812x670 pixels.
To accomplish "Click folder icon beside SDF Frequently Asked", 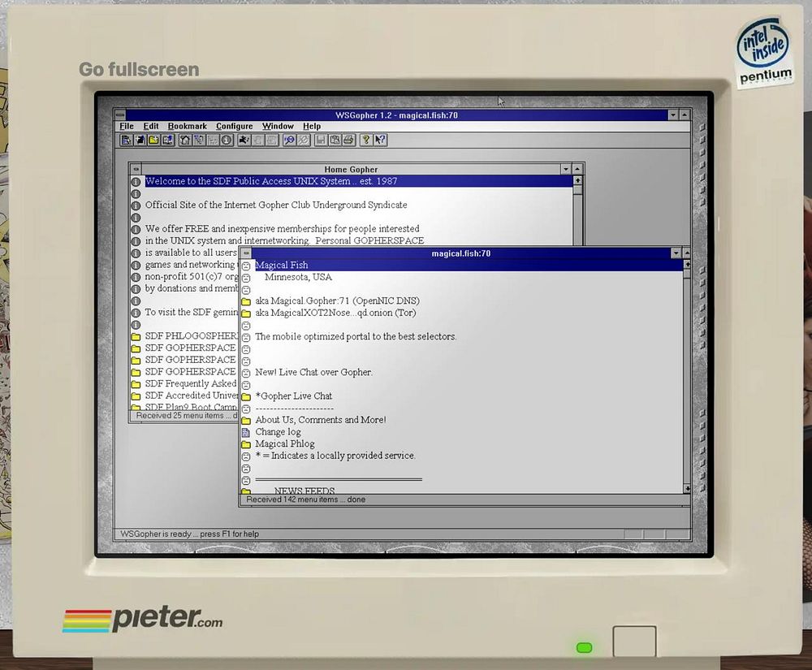I will click(x=136, y=384).
